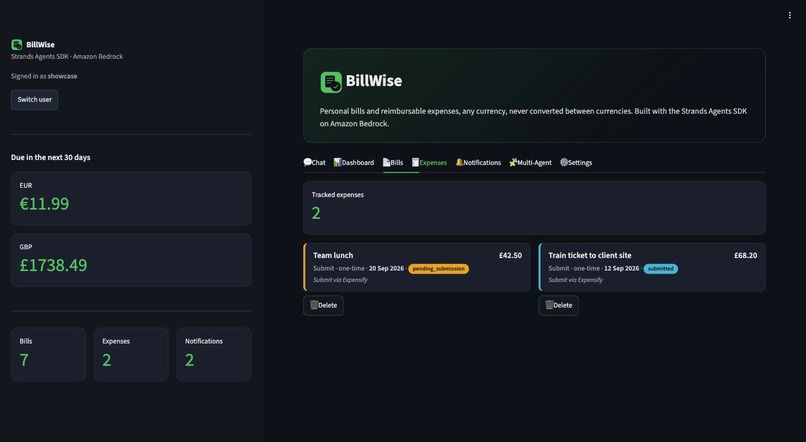Click the 'Signed in as showcase' text
Screen dimensions: 806x442
(44, 76)
